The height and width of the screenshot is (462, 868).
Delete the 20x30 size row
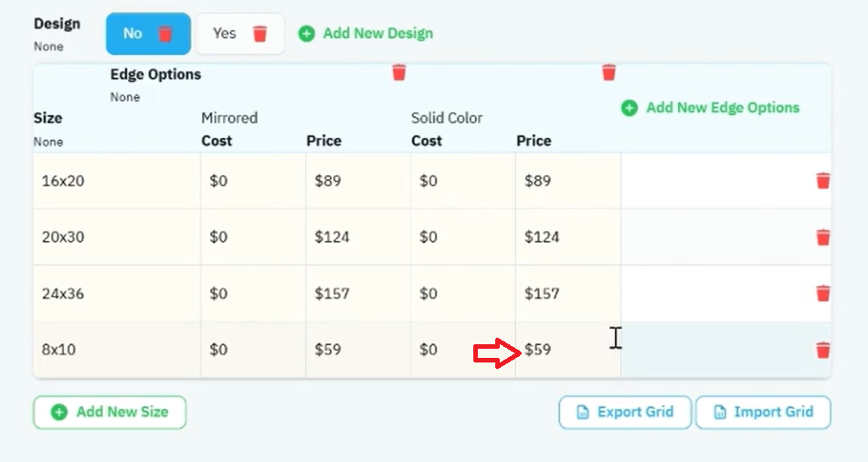(x=822, y=236)
